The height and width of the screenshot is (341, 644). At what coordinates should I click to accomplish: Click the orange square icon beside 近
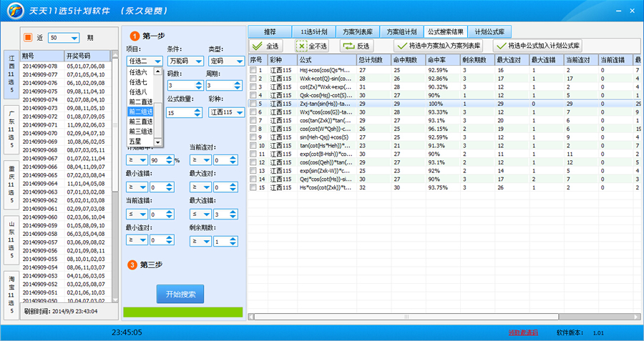(x=28, y=37)
